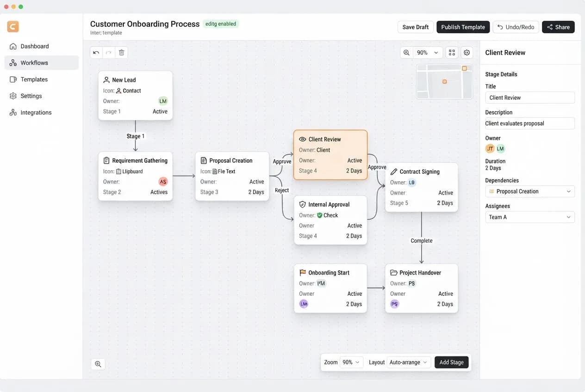
Task: Open Settings in sidebar
Action: [42, 96]
